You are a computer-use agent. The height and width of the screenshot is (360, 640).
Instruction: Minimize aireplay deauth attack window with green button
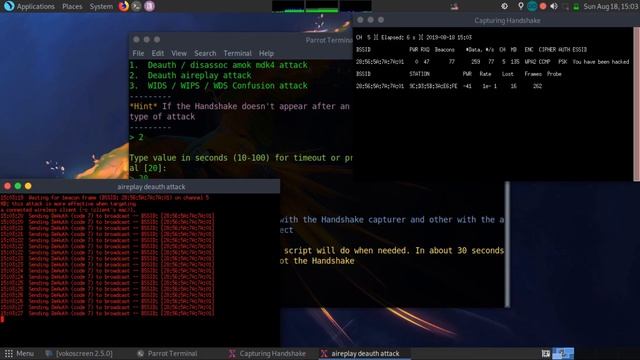click(x=18, y=186)
